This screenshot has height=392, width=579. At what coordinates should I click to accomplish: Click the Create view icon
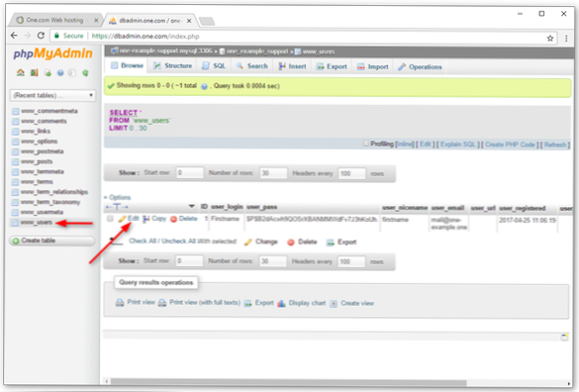click(334, 304)
